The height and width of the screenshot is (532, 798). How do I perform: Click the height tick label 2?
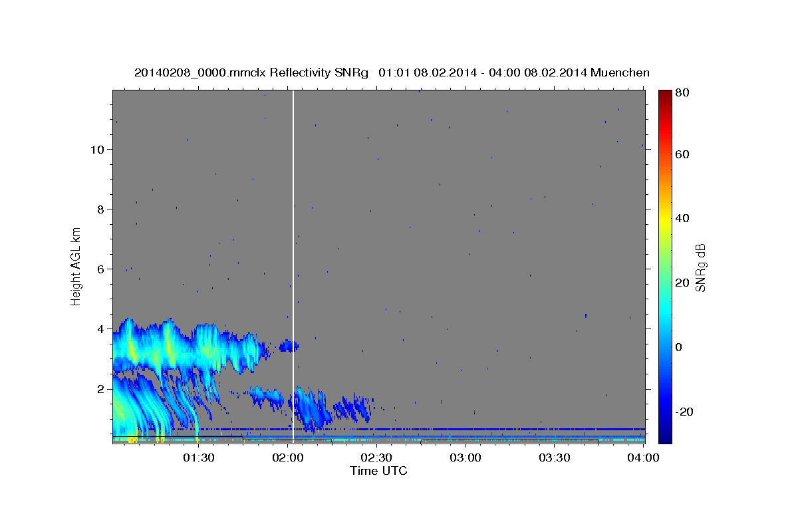[100, 388]
